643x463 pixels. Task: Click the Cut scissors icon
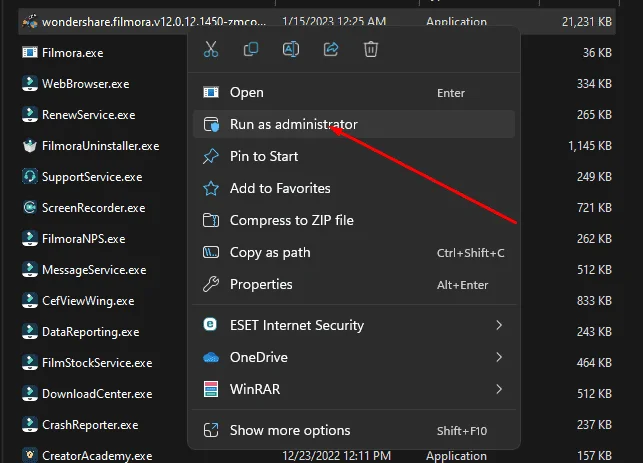pos(211,49)
